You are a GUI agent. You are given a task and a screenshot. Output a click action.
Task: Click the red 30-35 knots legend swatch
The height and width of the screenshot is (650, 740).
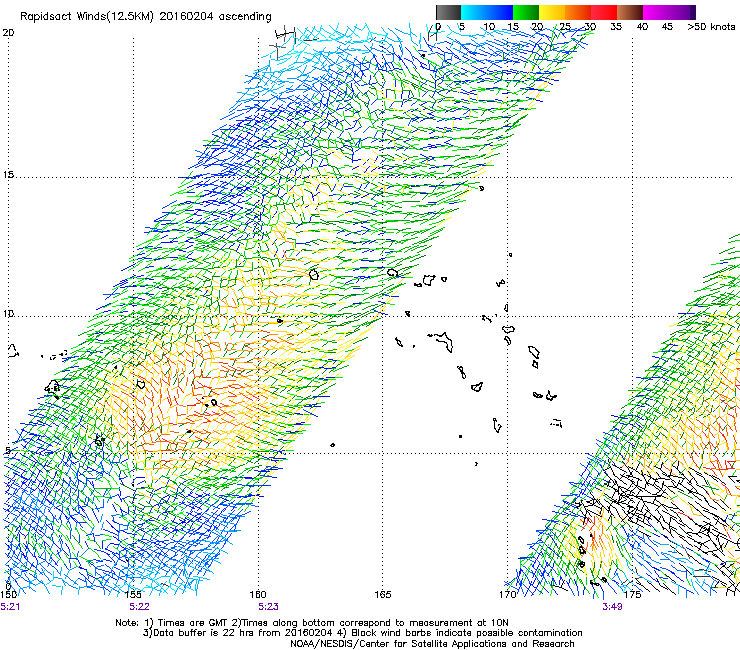(x=604, y=12)
